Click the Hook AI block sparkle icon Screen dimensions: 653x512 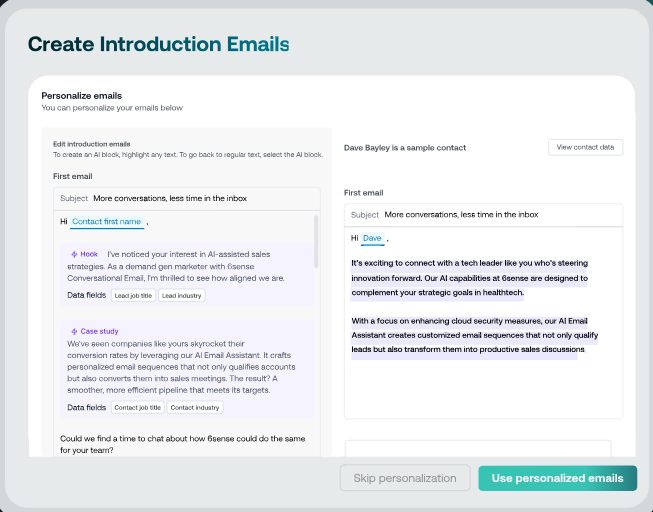point(74,254)
